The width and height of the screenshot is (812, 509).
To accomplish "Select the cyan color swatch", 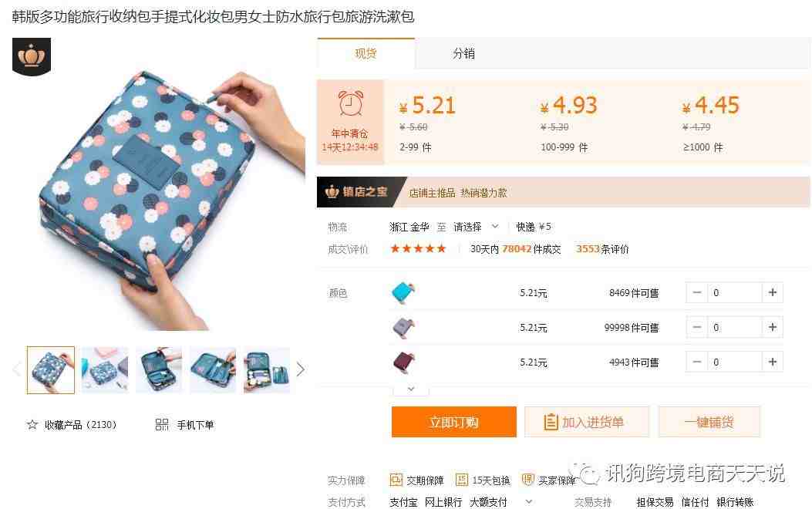I will tap(403, 292).
